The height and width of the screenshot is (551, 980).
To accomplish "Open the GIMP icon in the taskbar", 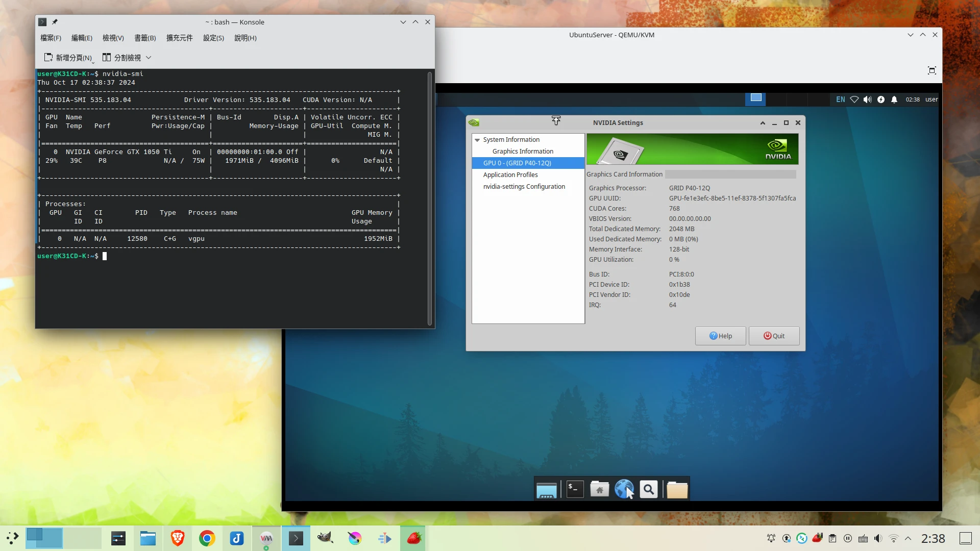I will [x=325, y=538].
